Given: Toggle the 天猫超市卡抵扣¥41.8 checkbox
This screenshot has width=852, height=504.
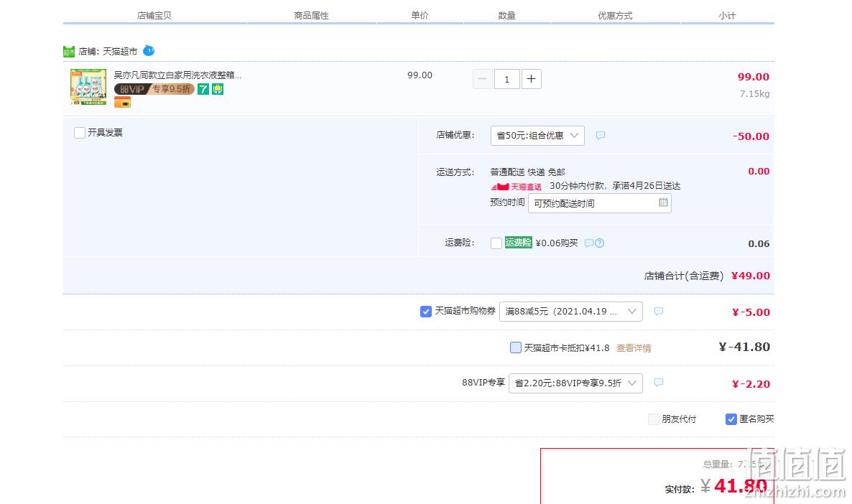Looking at the screenshot, I should click(516, 347).
